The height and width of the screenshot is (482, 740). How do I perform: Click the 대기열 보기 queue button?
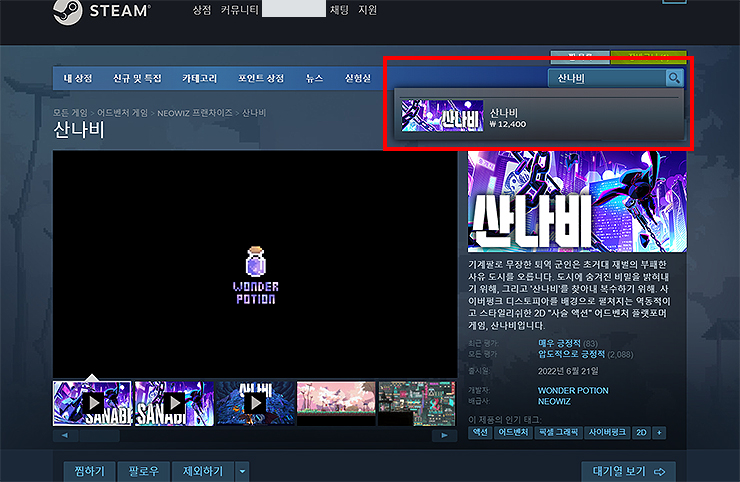point(629,471)
